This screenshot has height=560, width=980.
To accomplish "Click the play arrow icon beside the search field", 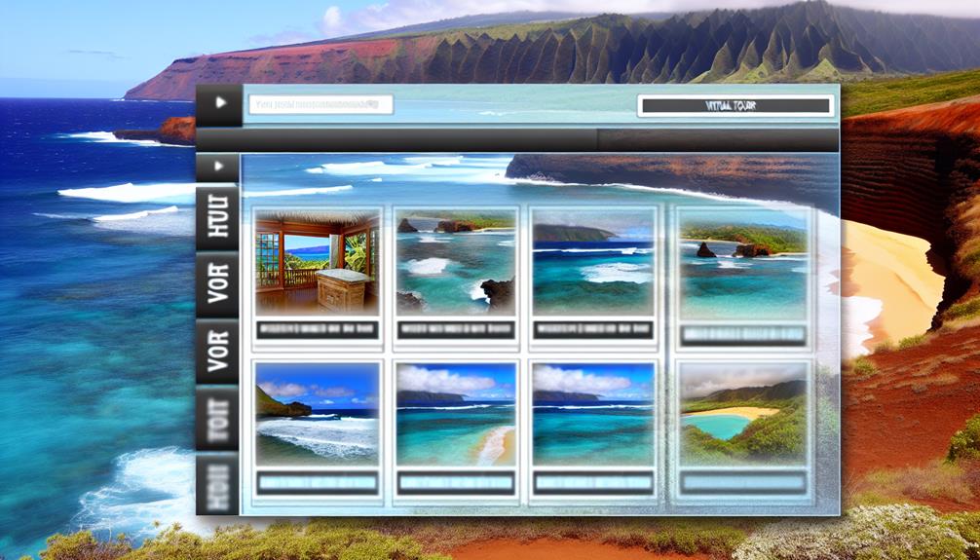I will coord(219,103).
